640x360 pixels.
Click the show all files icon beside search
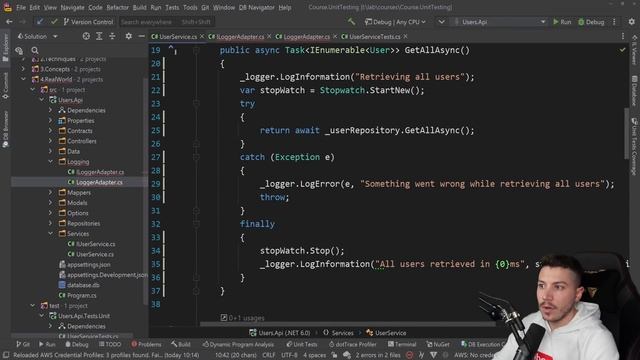tap(19, 51)
